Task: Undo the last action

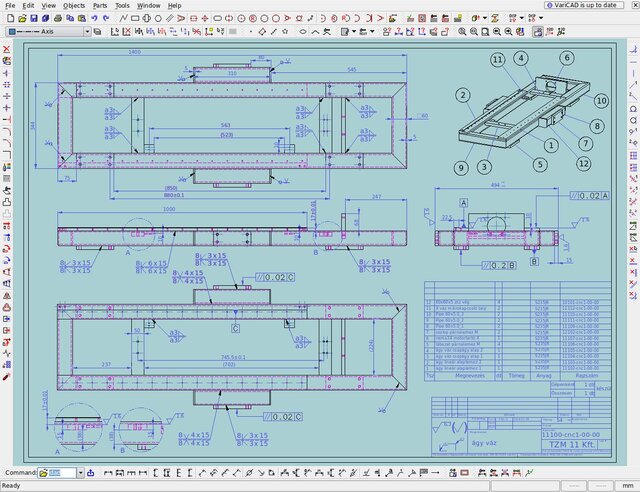Action: [x=93, y=18]
